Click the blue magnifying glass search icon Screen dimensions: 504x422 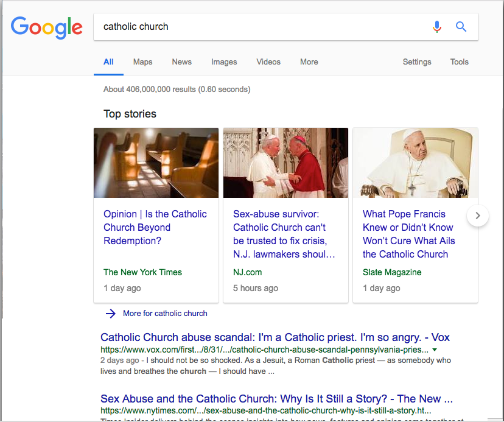(x=461, y=27)
